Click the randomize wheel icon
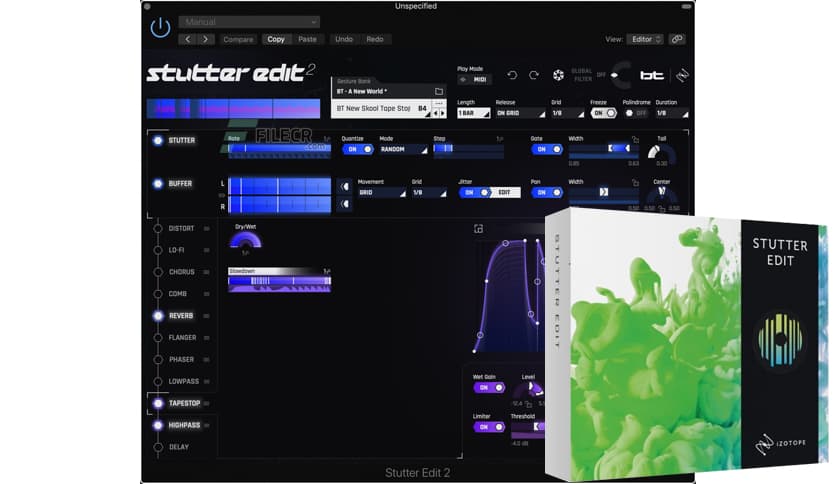Image resolution: width=836 pixels, height=484 pixels. coord(558,75)
